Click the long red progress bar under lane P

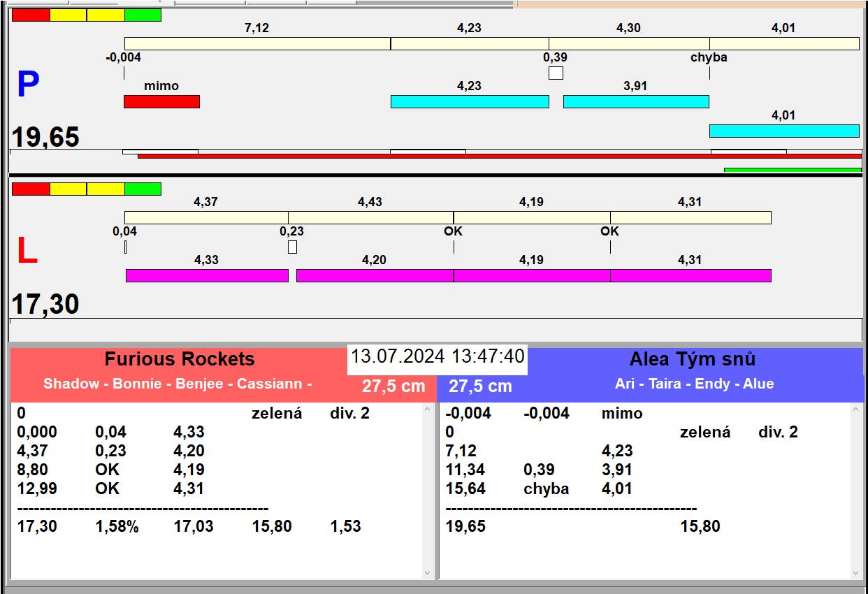tap(500, 156)
